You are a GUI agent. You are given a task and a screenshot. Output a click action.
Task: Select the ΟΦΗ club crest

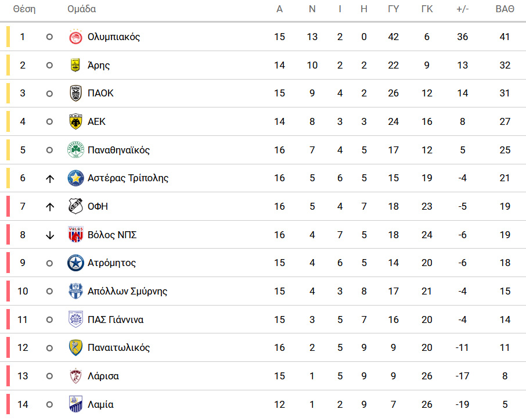(x=75, y=206)
